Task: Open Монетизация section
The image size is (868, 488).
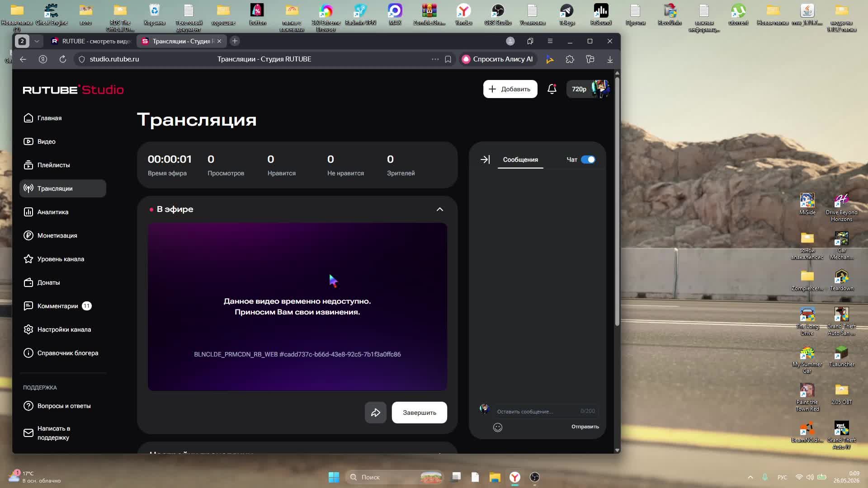Action: click(50, 235)
